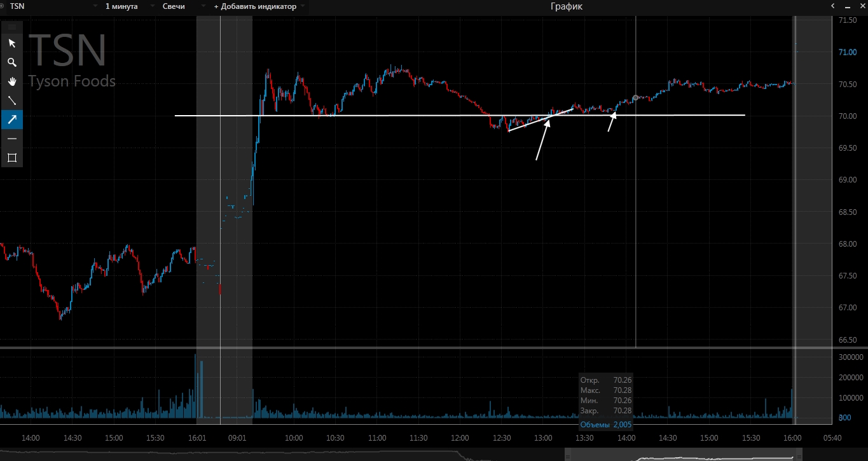Pick the hand pan tool
Image resolution: width=868 pixels, height=461 pixels.
click(11, 81)
